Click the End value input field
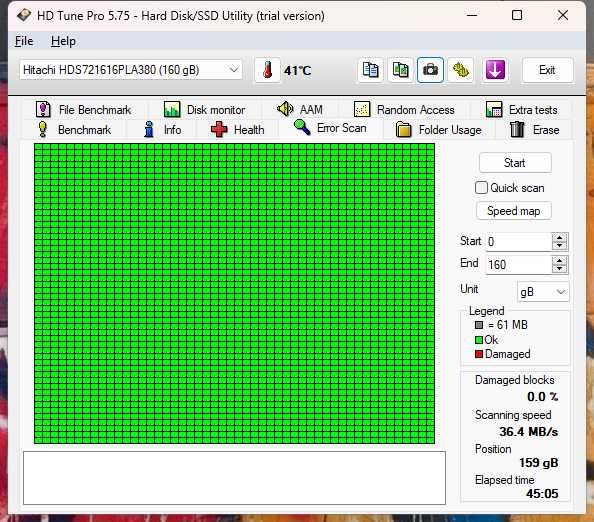Viewport: 594px width, 522px height. 518,264
